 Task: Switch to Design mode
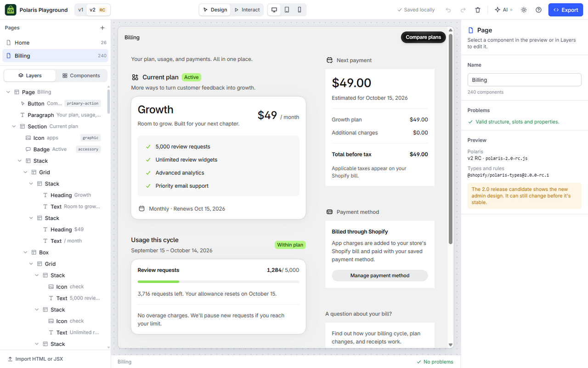click(215, 10)
